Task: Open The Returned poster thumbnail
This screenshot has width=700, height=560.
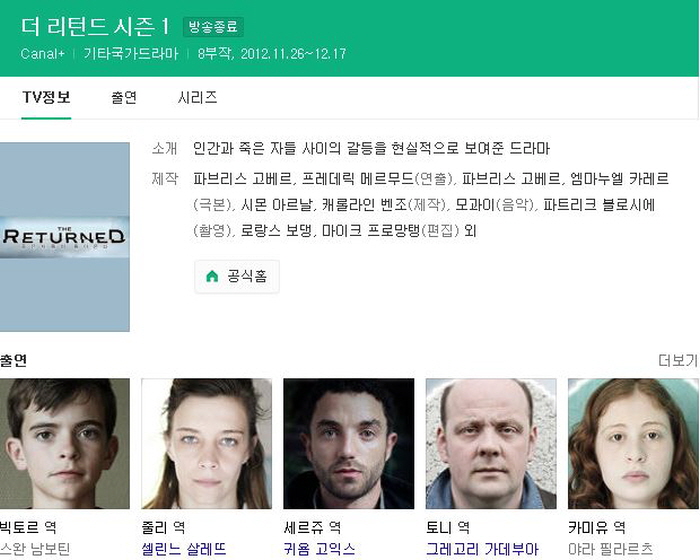Action: tap(65, 237)
